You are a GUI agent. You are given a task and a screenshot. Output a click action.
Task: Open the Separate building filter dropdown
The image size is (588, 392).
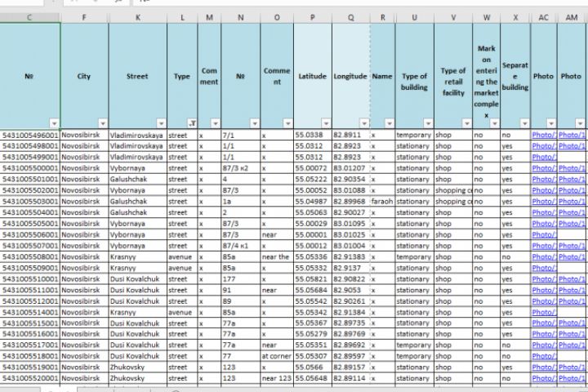tap(524, 123)
